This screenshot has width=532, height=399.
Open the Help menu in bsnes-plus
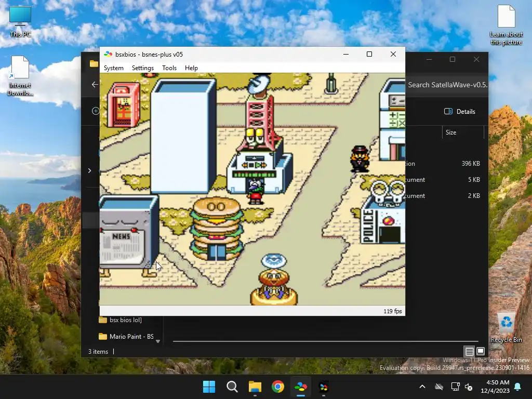point(191,68)
